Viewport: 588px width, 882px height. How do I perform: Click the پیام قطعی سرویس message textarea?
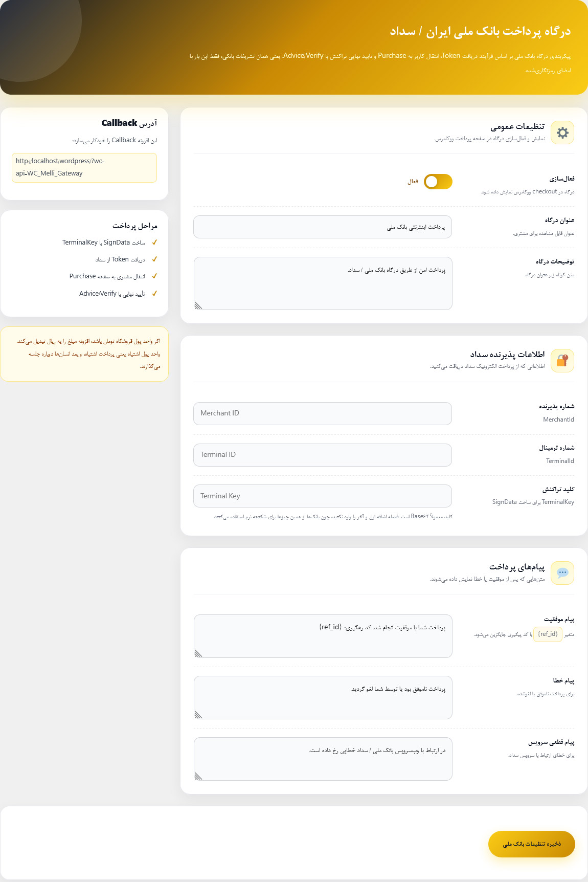[x=323, y=759]
